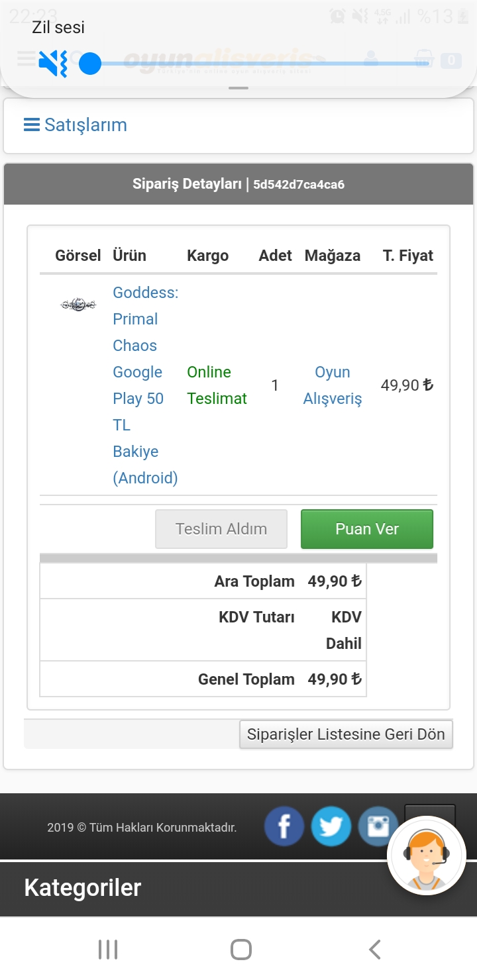Expand the Kategoriler section
The height and width of the screenshot is (980, 477).
[83, 888]
